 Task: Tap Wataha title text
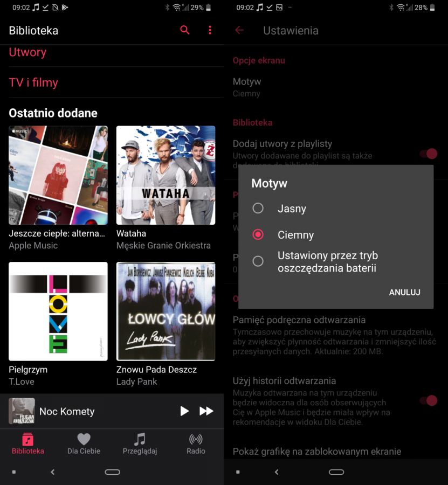click(x=131, y=233)
